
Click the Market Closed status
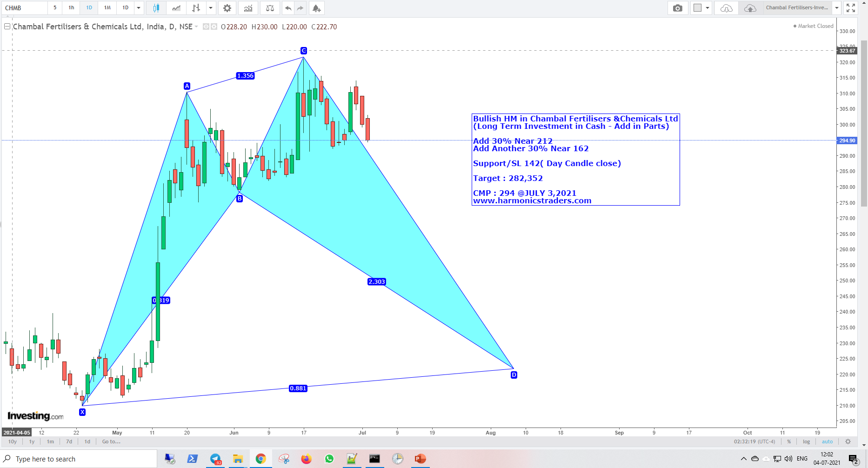tap(813, 26)
